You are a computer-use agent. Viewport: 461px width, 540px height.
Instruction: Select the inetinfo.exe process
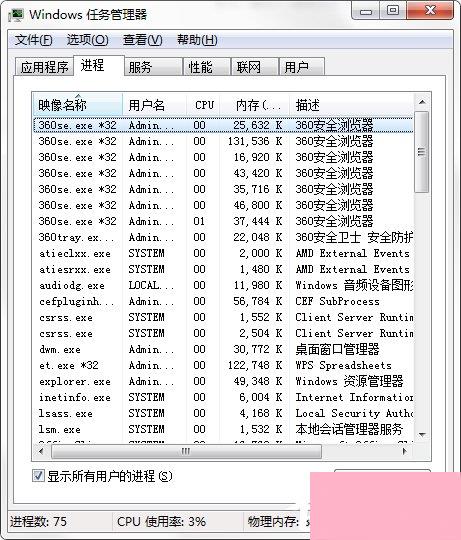tap(223, 397)
